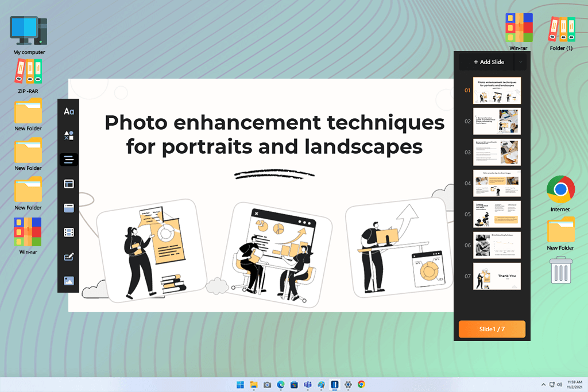Select the Win-rar icon at top right
Image resolution: width=588 pixels, height=392 pixels.
[519, 32]
